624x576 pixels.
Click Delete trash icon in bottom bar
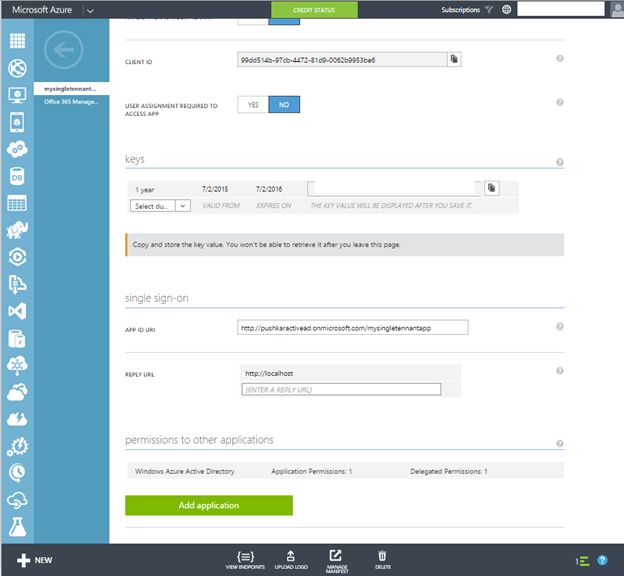[x=382, y=560]
